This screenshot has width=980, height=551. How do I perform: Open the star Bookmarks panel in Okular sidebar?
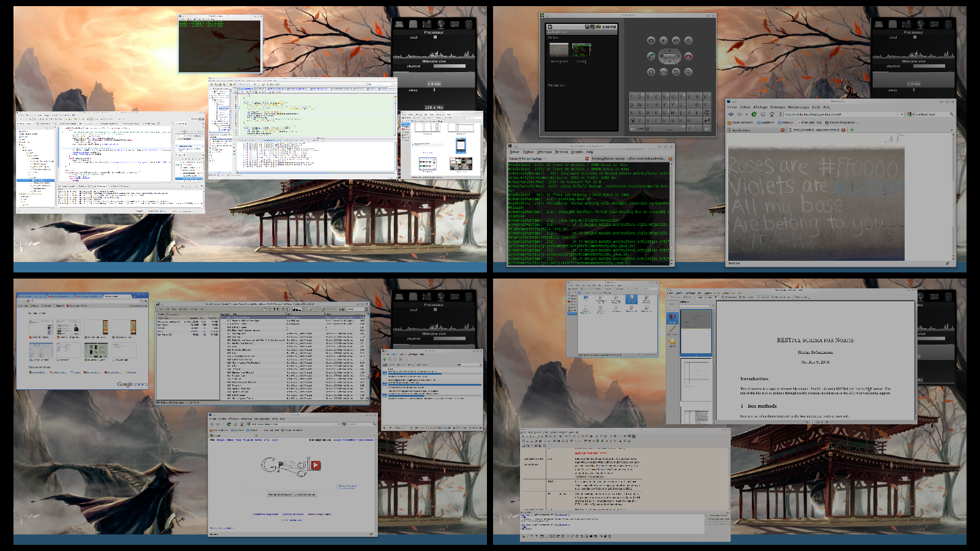tap(673, 342)
